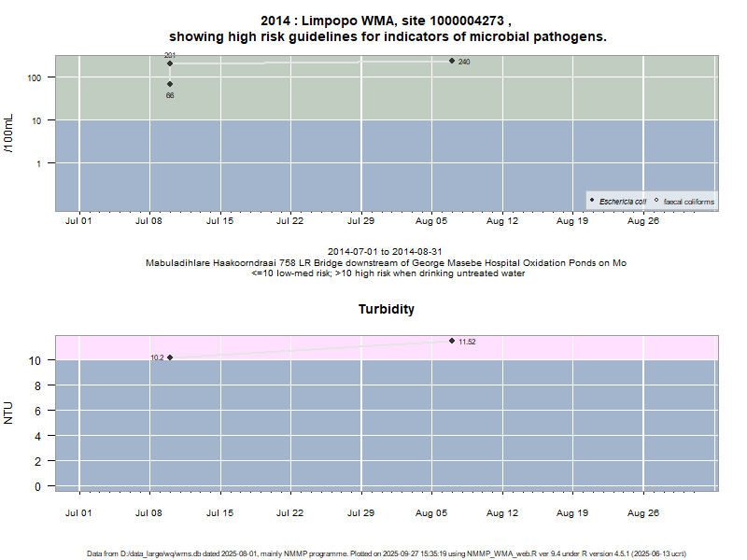Screen dimensions: 747x560
Task: Click the 240 data point on Aug 7
Action: click(452, 61)
